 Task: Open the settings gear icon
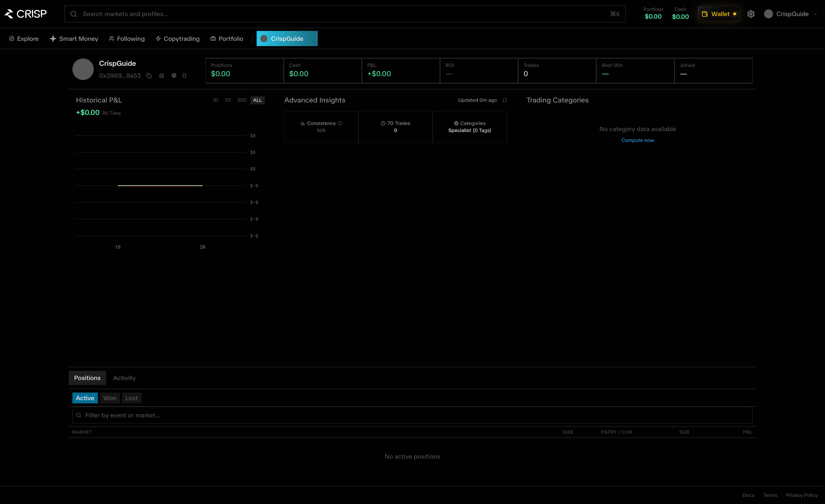pos(751,14)
